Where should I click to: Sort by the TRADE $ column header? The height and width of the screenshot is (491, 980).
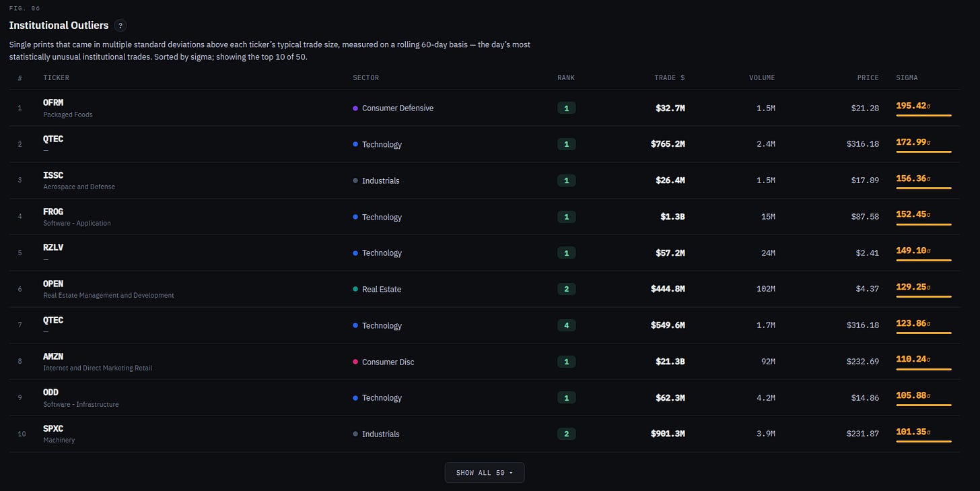(x=669, y=77)
